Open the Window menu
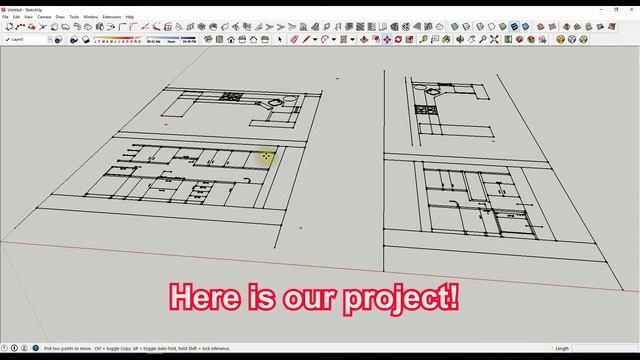 91,17
